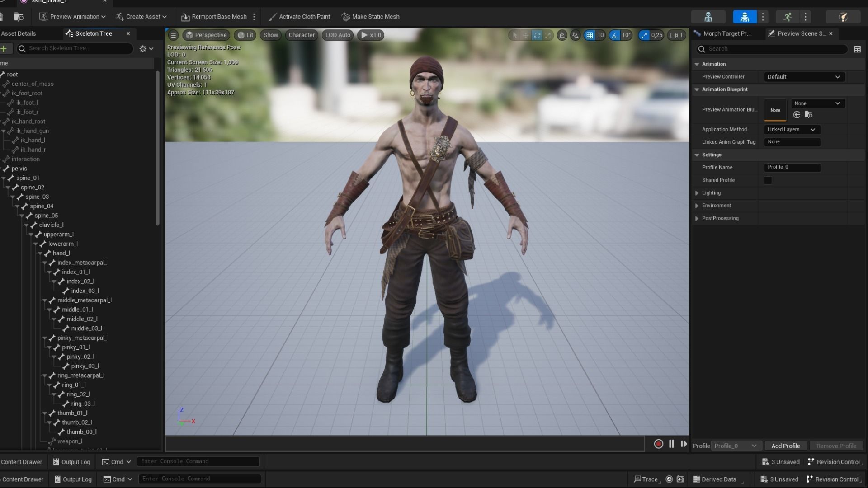Expand the PostProcessing section

tap(697, 218)
